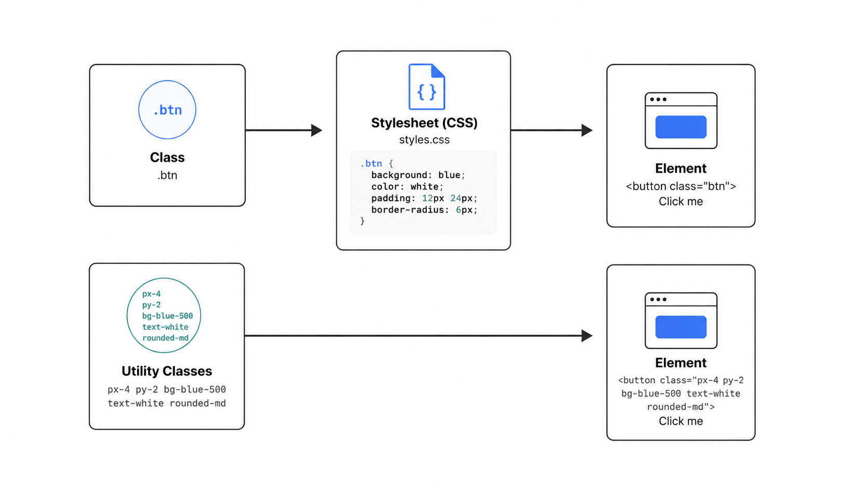Click the long arrow from Utility Classes
868x489 pixels.
418,336
